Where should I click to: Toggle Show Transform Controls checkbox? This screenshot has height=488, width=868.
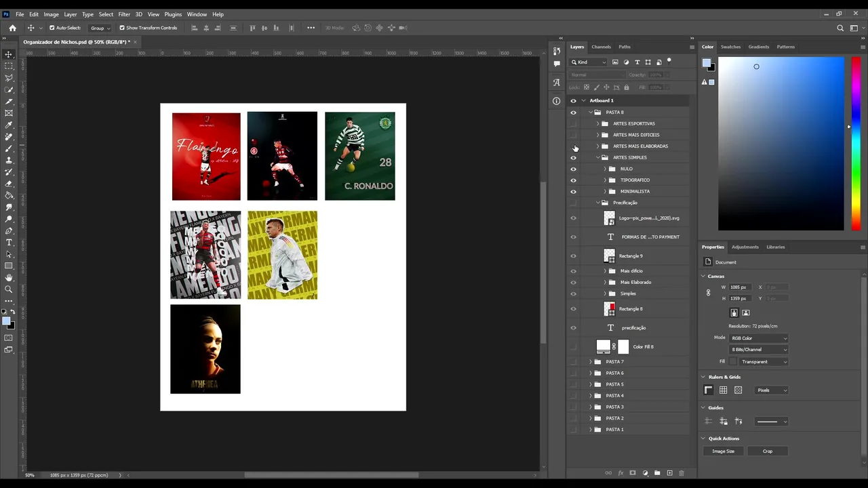122,28
